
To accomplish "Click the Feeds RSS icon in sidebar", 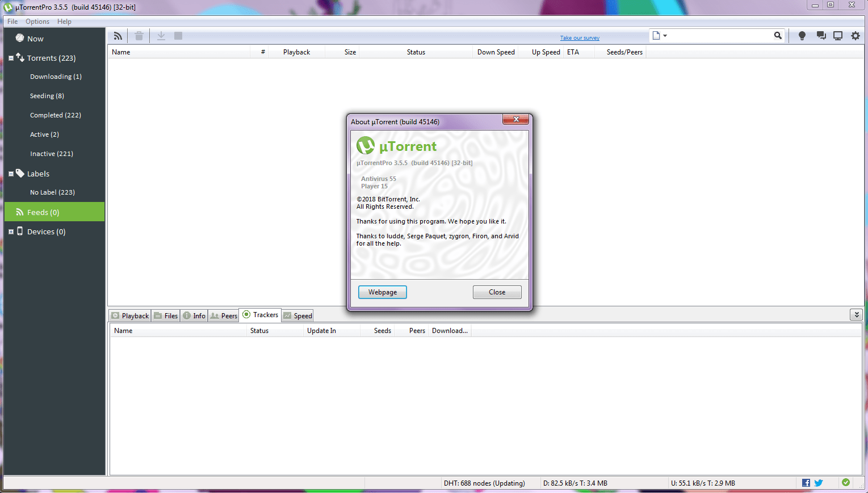I will (20, 212).
